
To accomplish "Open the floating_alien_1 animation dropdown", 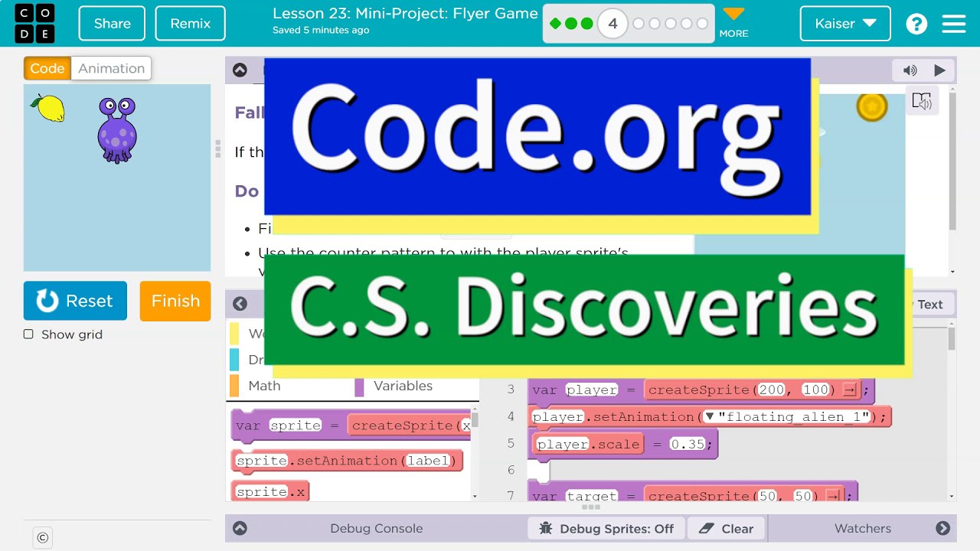I will click(x=709, y=416).
